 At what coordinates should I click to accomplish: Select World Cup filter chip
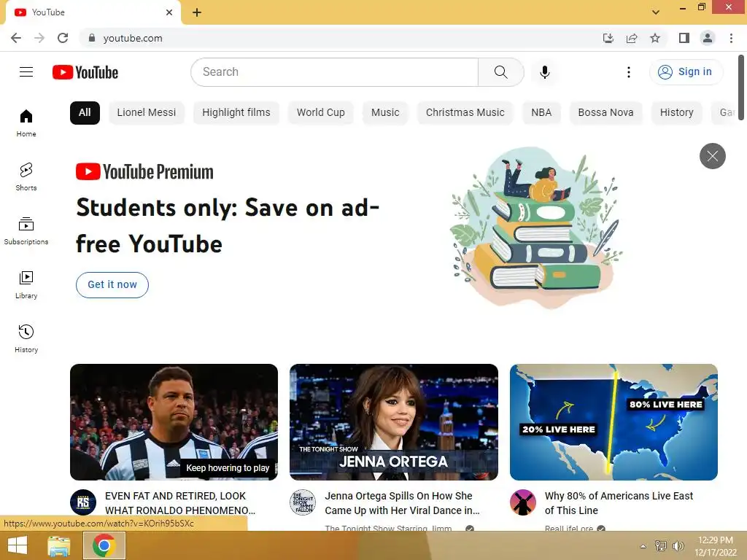321,113
